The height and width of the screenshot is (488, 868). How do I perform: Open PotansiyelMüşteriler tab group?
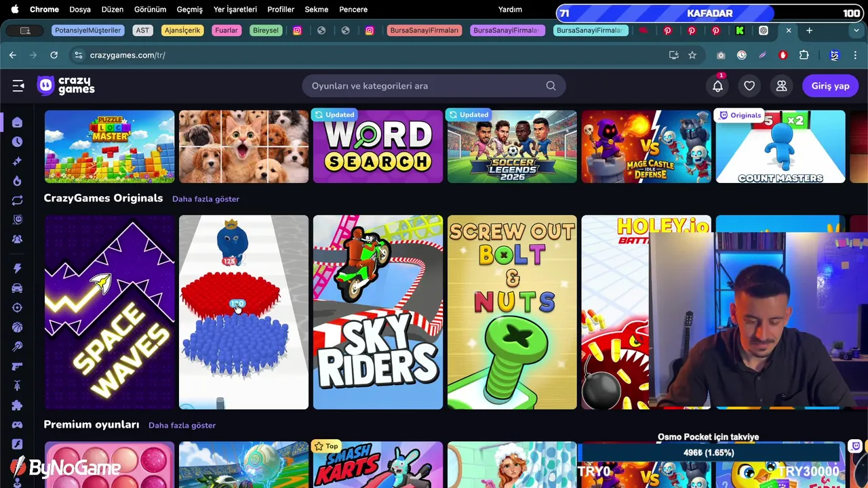tap(88, 30)
